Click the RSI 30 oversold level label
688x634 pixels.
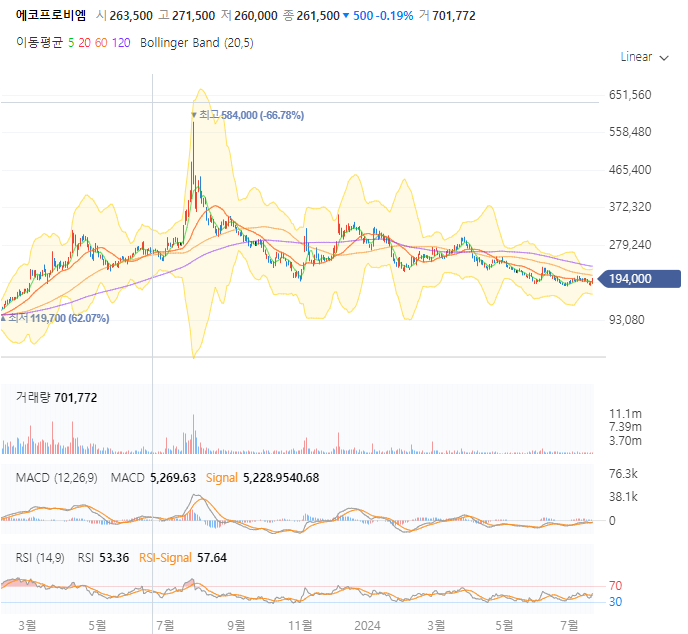[x=615, y=602]
